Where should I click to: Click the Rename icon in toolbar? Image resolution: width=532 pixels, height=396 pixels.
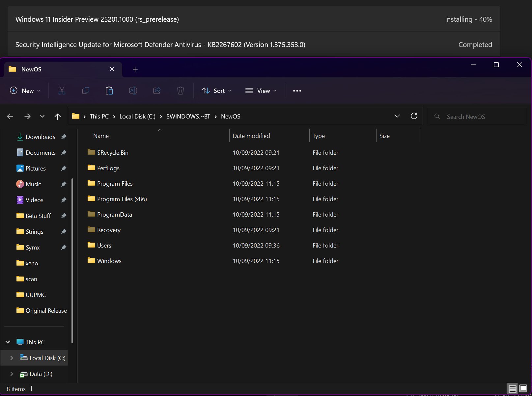[133, 91]
